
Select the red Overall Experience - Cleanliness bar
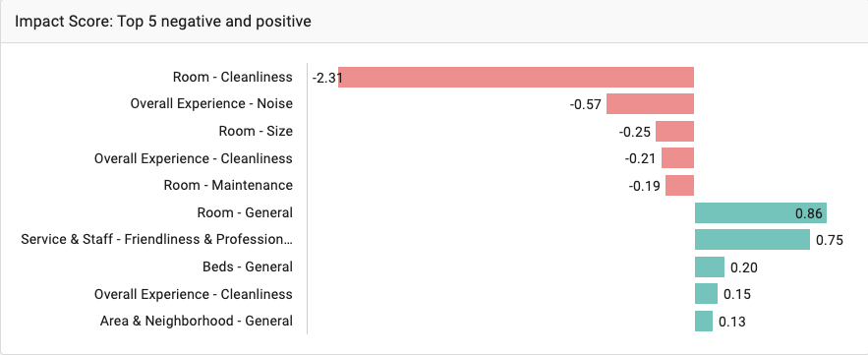(x=677, y=158)
